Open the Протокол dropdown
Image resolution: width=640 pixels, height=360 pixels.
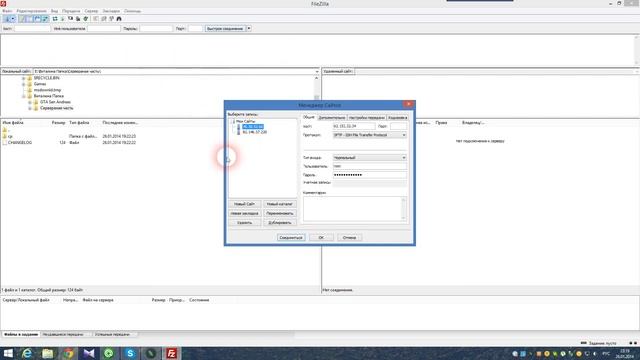click(370, 135)
